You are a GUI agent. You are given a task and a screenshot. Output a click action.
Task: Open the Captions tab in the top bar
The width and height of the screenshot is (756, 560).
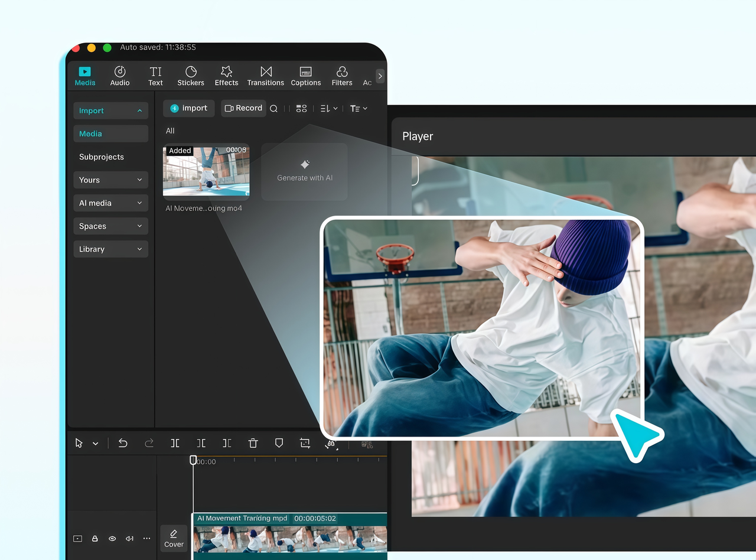tap(305, 76)
